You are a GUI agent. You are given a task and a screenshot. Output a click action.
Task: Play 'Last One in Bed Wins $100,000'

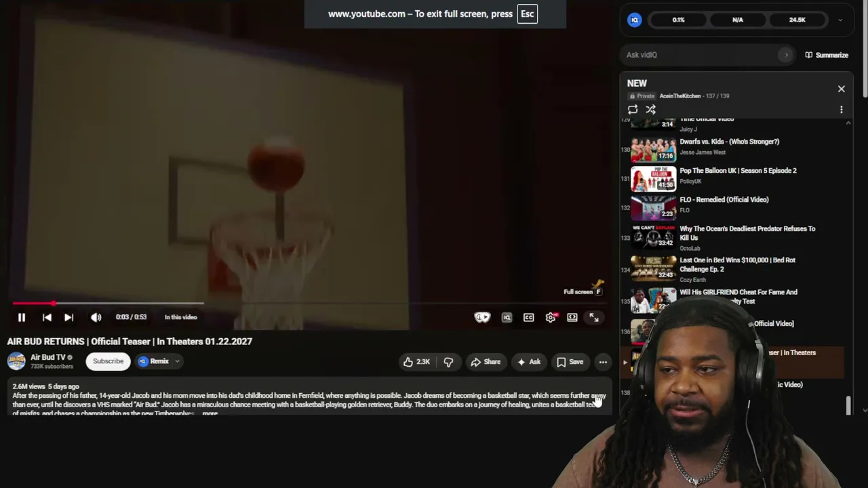738,264
